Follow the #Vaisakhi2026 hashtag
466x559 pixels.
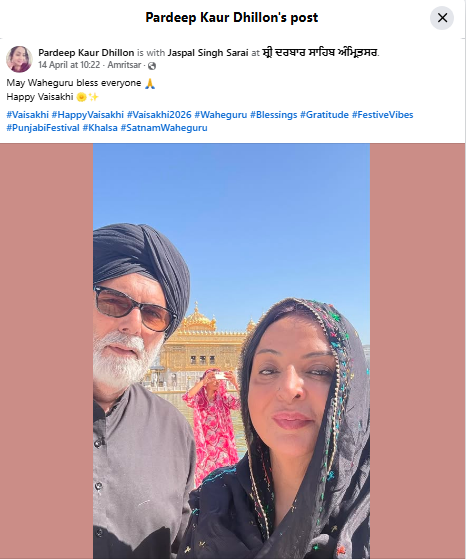pos(159,115)
